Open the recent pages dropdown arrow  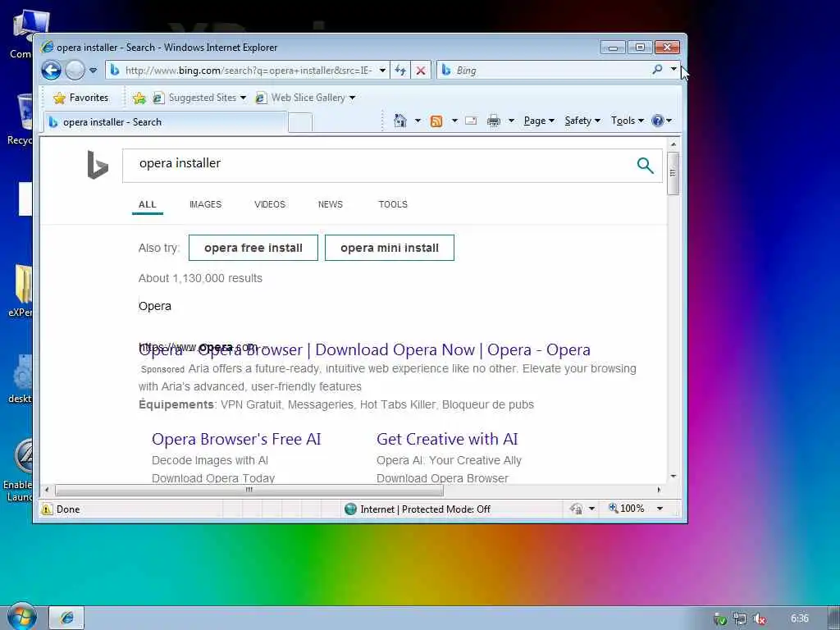point(94,71)
